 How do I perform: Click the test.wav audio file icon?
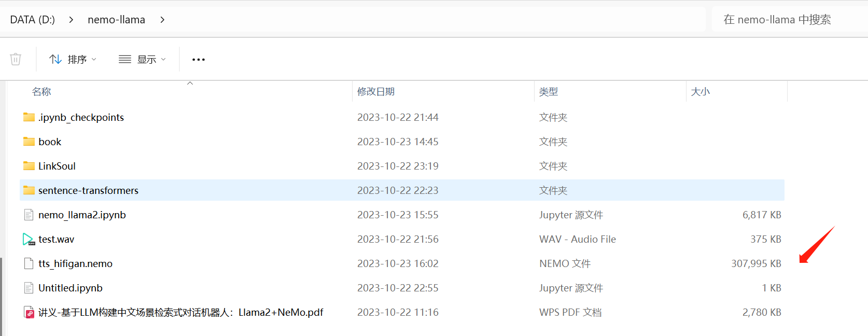(x=29, y=239)
